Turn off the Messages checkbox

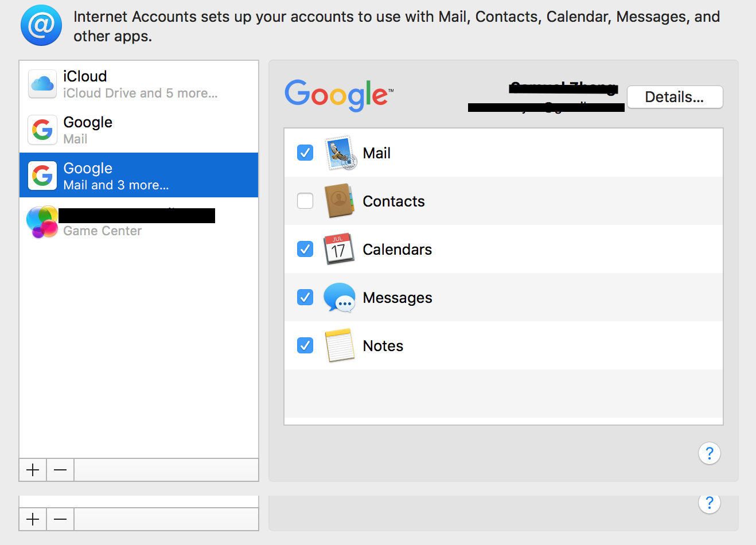click(305, 297)
